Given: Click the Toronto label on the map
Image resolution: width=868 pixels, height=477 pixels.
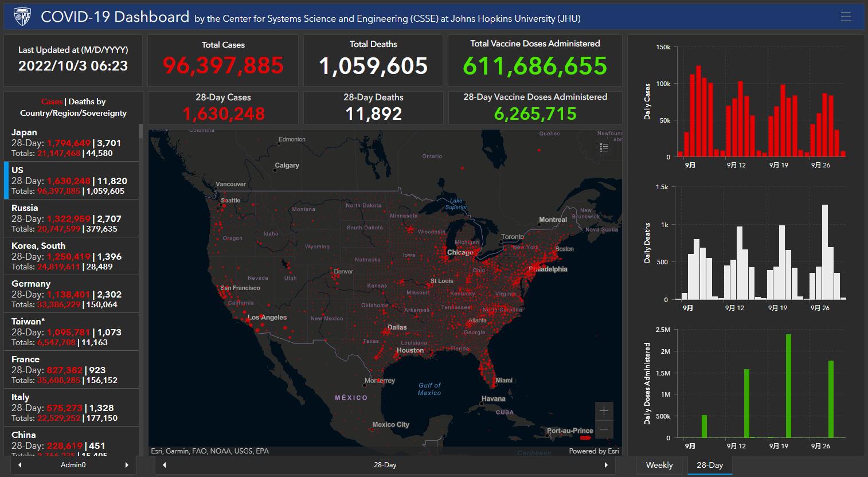Looking at the screenshot, I should pos(513,237).
